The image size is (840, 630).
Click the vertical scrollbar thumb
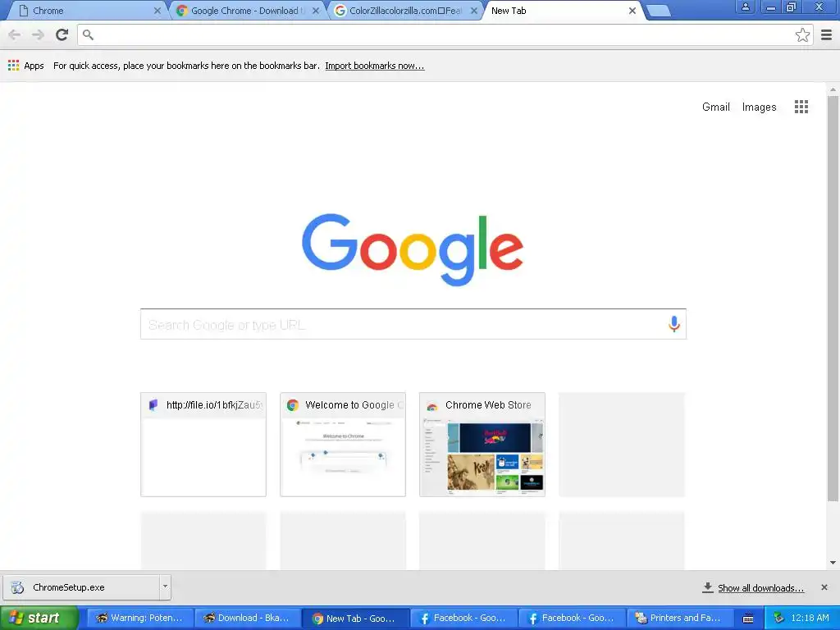[x=833, y=299]
